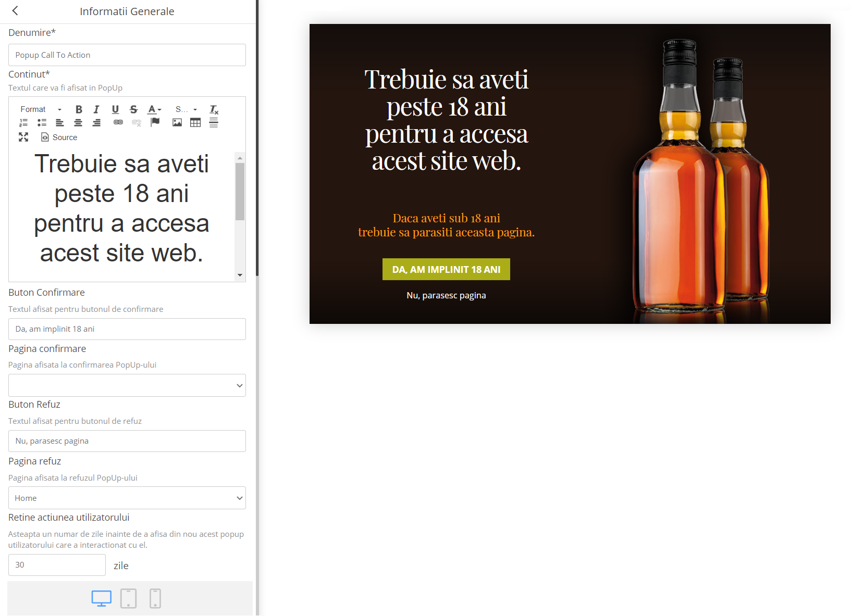This screenshot has height=616, width=851.
Task: Insert a table using the editor toolbar
Action: coord(195,123)
